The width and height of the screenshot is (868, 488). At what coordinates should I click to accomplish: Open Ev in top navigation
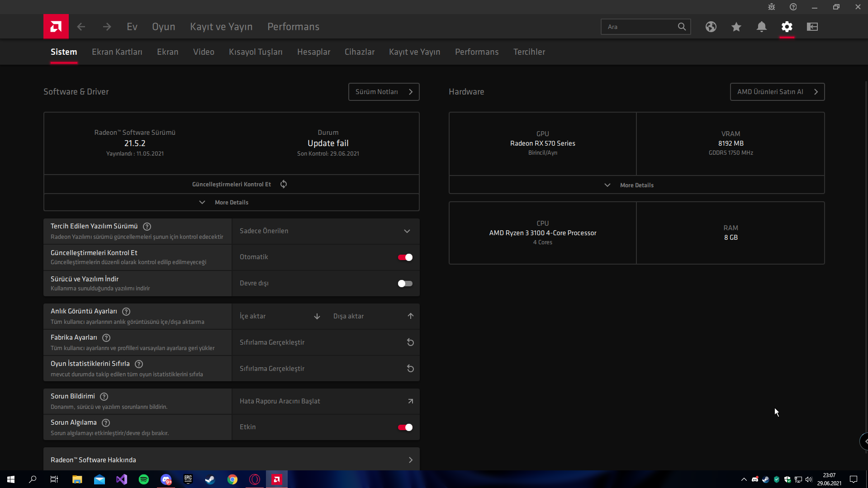pyautogui.click(x=132, y=27)
